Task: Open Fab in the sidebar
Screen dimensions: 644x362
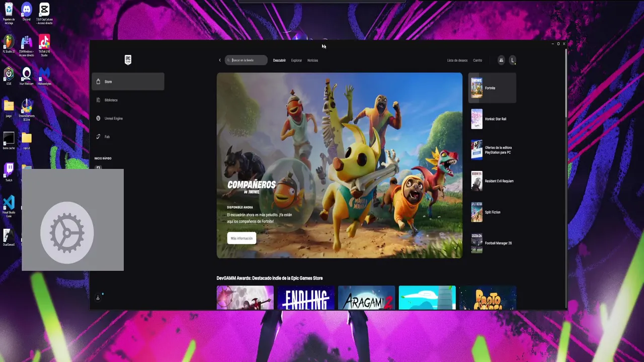Action: 128,137
